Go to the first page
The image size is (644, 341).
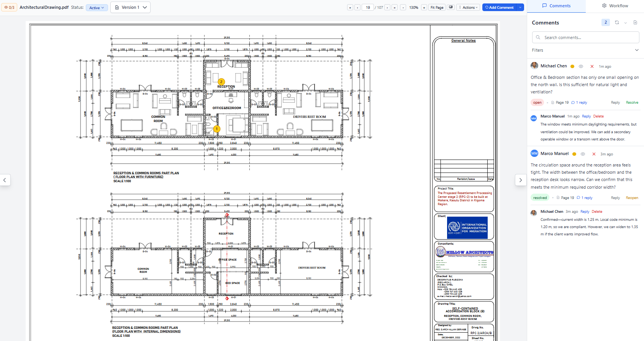click(x=350, y=7)
